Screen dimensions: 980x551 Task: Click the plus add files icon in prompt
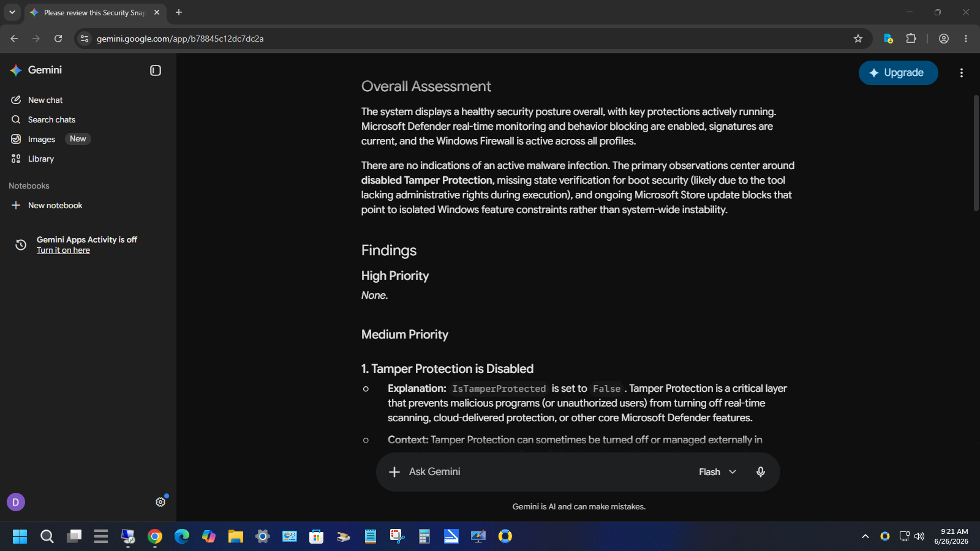[x=394, y=472]
